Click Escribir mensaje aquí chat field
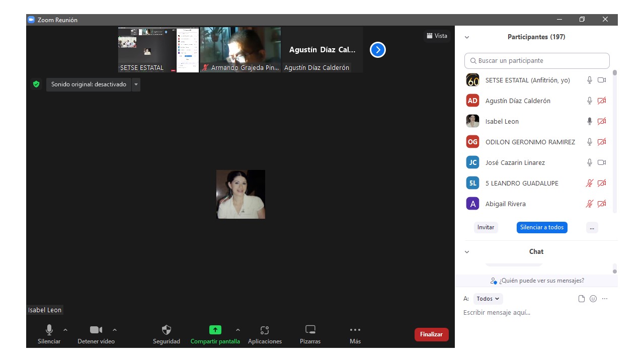Image resolution: width=644 pixels, height=362 pixels. click(x=536, y=313)
